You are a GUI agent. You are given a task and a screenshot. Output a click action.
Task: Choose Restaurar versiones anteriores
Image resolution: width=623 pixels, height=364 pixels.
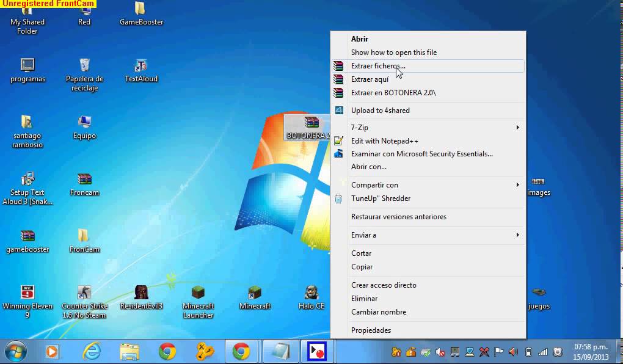tap(428, 217)
